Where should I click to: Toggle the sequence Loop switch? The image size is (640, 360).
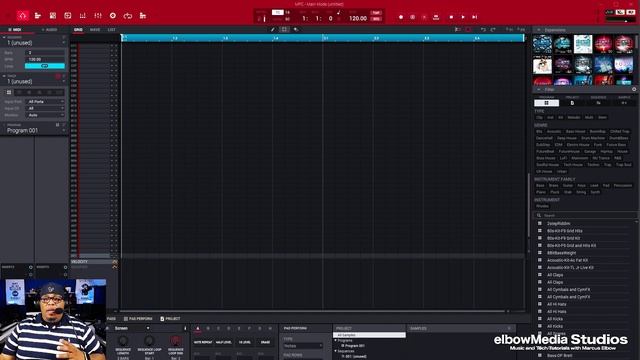pyautogui.click(x=44, y=66)
